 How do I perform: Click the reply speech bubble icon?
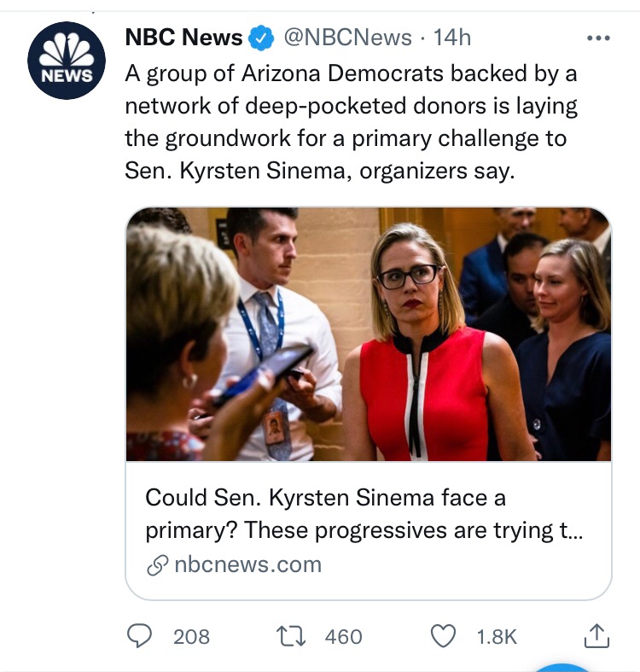(x=140, y=635)
